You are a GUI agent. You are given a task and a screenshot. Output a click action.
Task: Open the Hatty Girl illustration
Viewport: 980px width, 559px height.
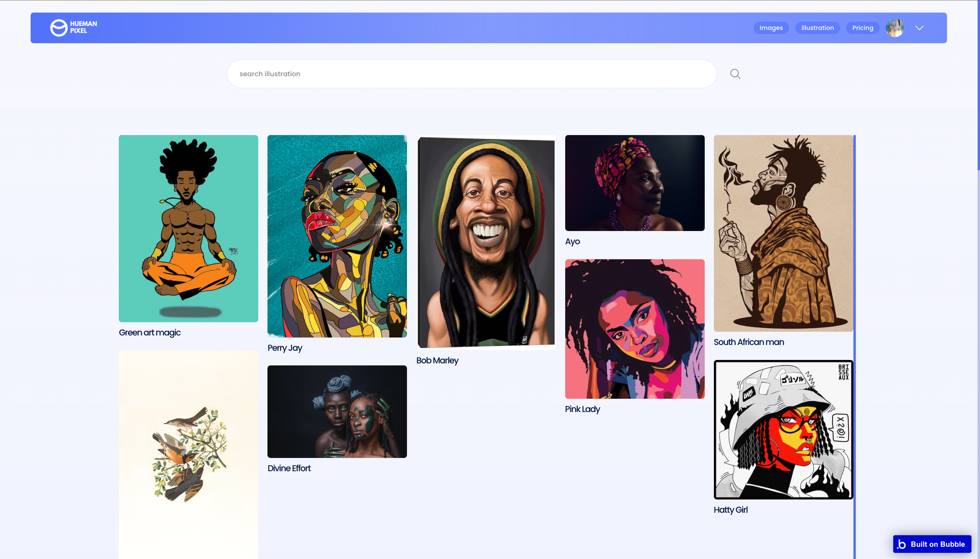coord(783,430)
